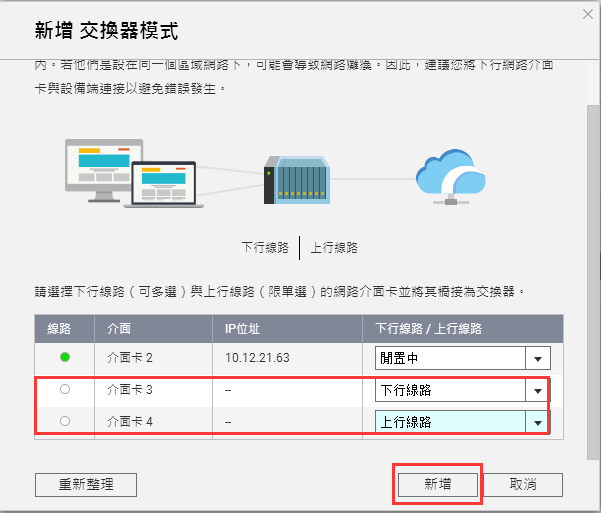Click the 上行線路 label under the diagram
The width and height of the screenshot is (601, 513).
[334, 247]
